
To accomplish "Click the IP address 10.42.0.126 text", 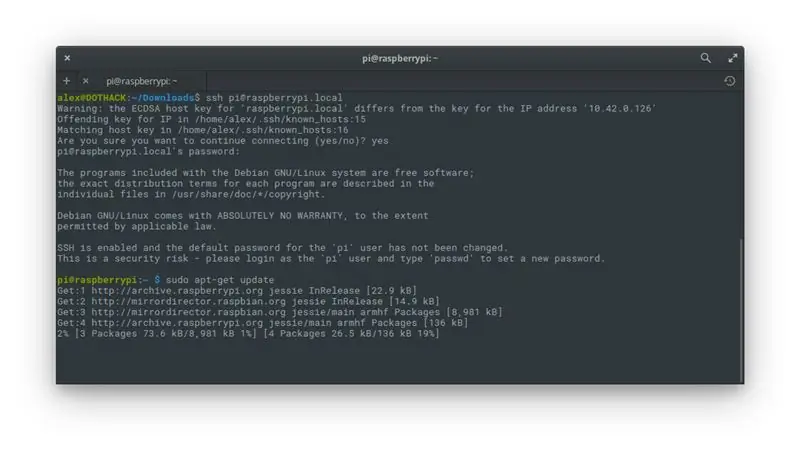I will [619, 108].
